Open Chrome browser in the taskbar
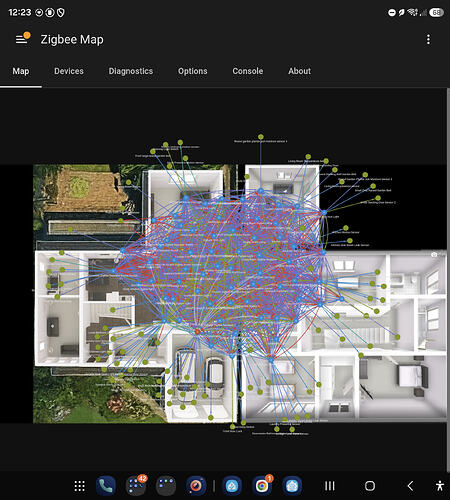This screenshot has width=450, height=500. pyautogui.click(x=262, y=485)
